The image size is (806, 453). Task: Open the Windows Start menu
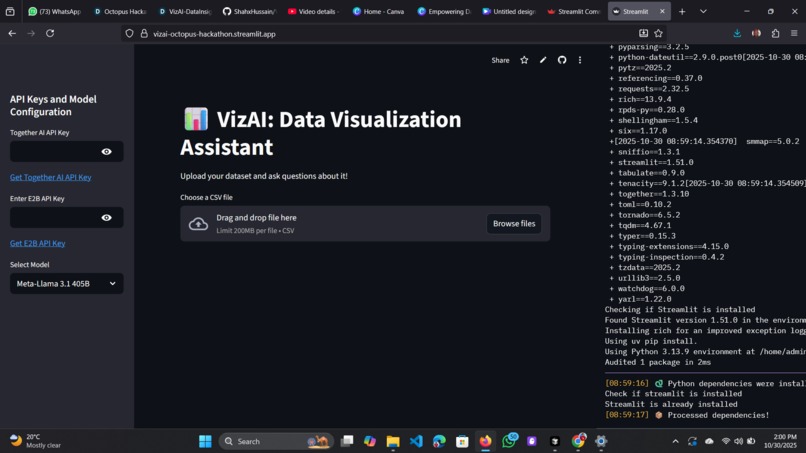205,441
